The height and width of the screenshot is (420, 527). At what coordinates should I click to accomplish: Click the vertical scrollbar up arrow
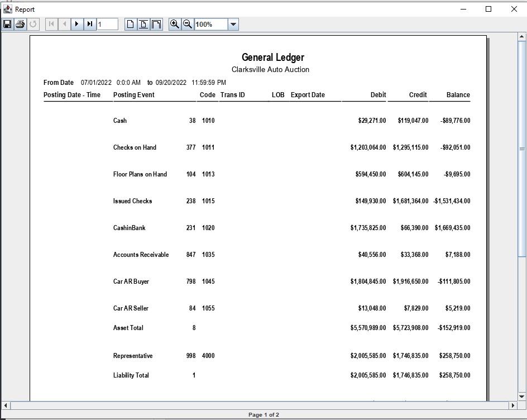click(522, 36)
